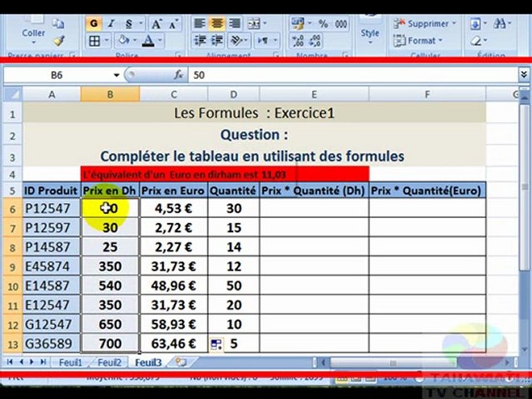The width and height of the screenshot is (532, 399).
Task: Apply accounting number format icon
Action: pos(298,24)
